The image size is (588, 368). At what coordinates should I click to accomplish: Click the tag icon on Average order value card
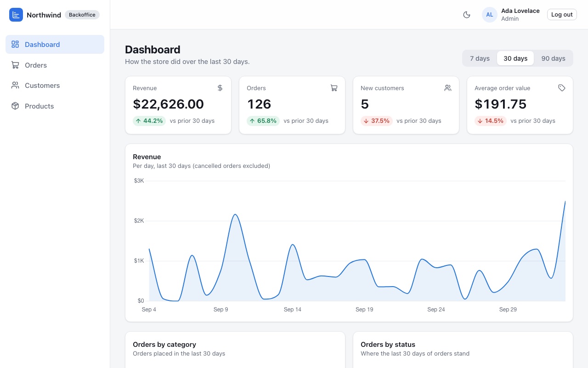point(562,88)
